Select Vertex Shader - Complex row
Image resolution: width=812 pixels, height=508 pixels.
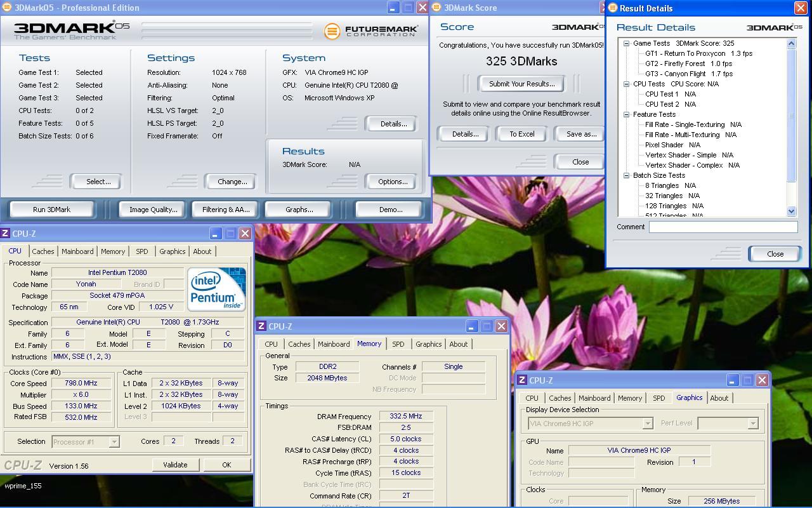point(692,165)
